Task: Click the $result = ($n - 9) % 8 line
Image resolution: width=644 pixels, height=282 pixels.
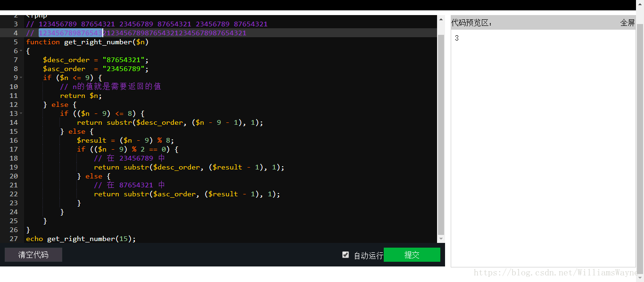Action: (125, 140)
